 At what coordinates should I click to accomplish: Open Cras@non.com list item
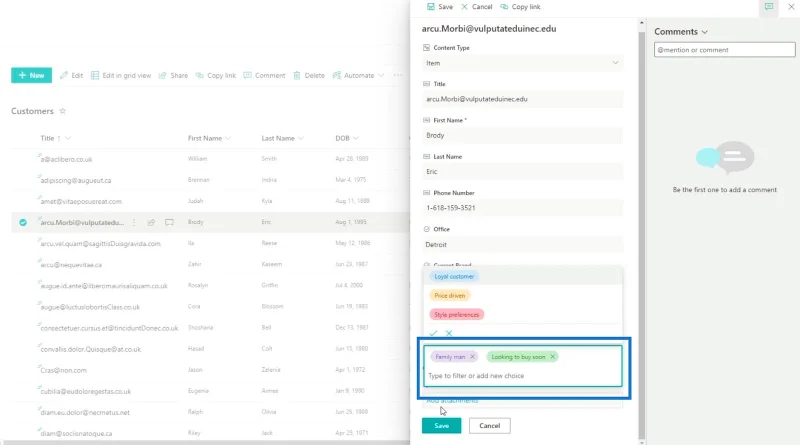(x=63, y=370)
